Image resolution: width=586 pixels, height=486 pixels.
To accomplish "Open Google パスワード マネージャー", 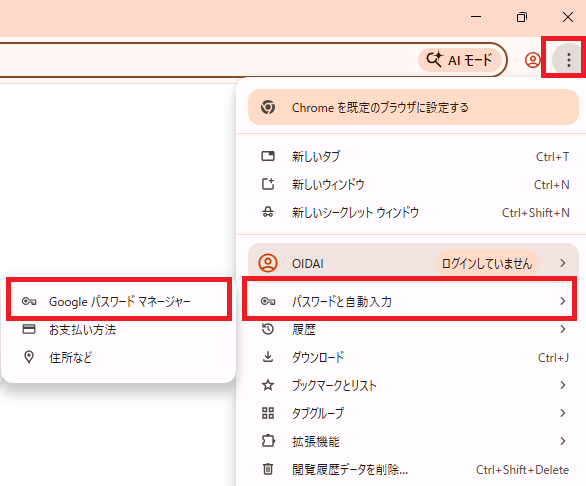I will tap(119, 301).
